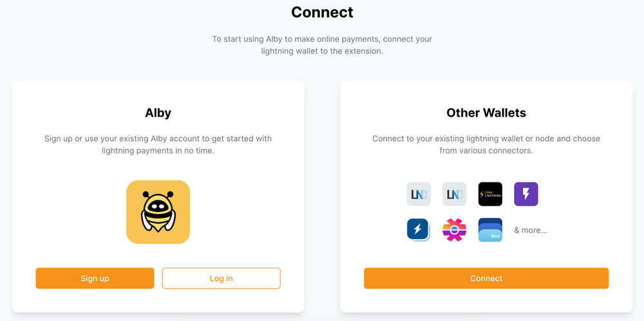Click the Alby card title
The height and width of the screenshot is (321, 644).
(x=158, y=113)
